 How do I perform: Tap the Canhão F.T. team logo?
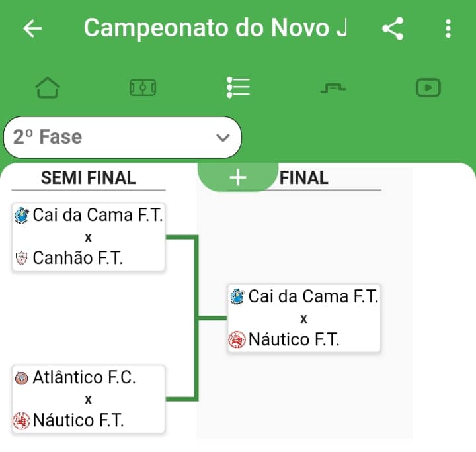click(22, 258)
